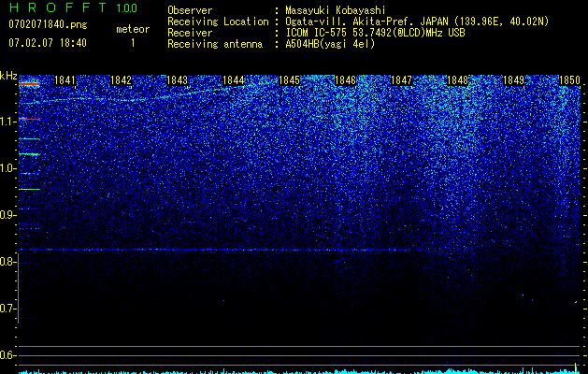The image size is (588, 374).
Task: Click the kHz axis unit label
Action: pos(8,76)
